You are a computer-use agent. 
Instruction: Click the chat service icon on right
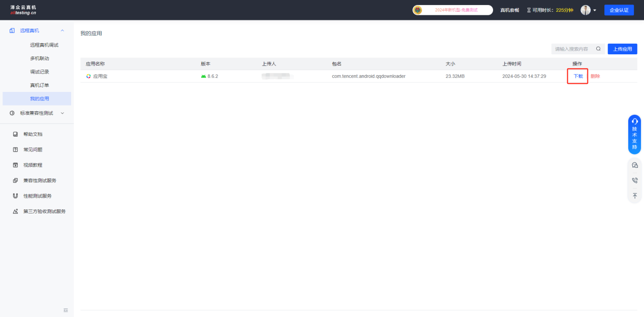[x=634, y=165]
